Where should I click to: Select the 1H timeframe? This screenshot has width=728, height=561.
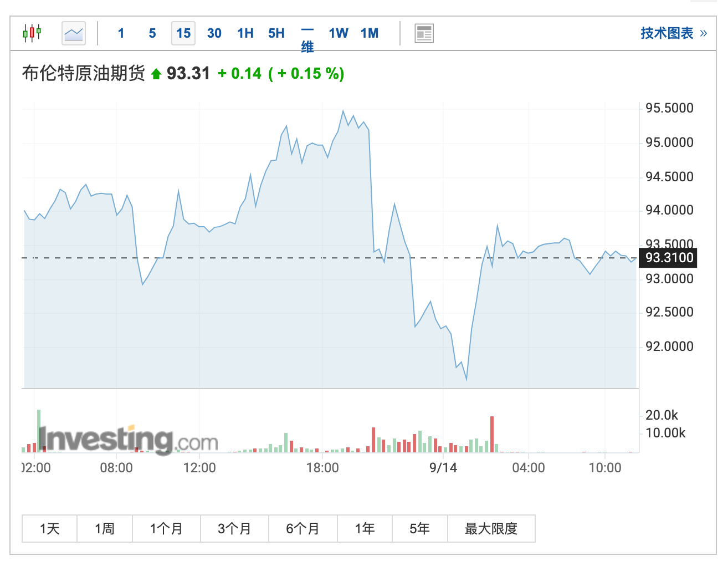(245, 33)
